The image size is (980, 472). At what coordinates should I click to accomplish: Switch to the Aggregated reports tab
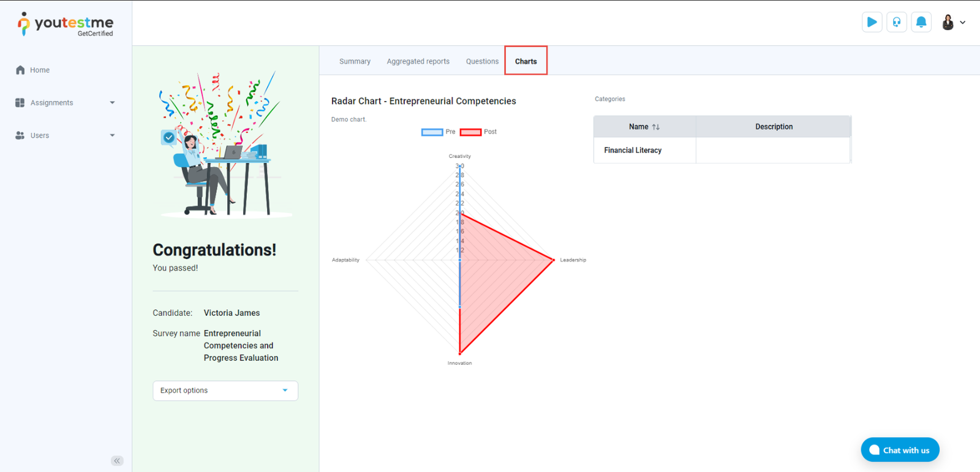pos(418,61)
